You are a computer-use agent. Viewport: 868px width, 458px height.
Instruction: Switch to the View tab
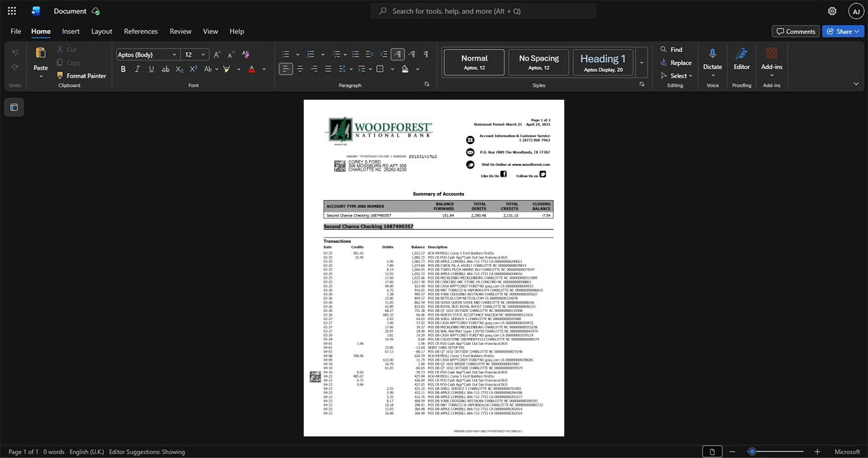210,31
